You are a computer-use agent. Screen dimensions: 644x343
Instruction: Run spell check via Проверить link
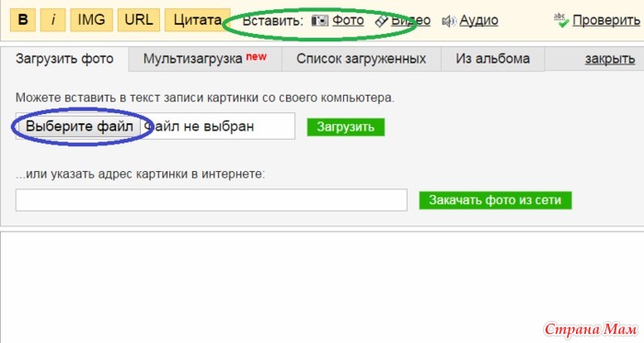point(606,20)
